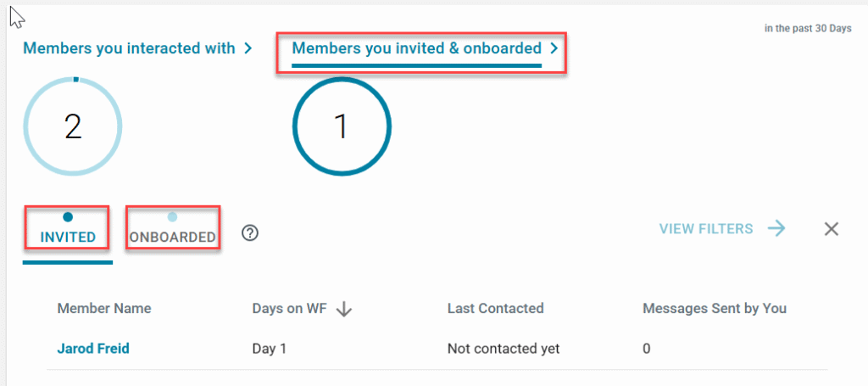The height and width of the screenshot is (386, 868).
Task: Click the circle showing 2 interacted members
Action: point(73,126)
